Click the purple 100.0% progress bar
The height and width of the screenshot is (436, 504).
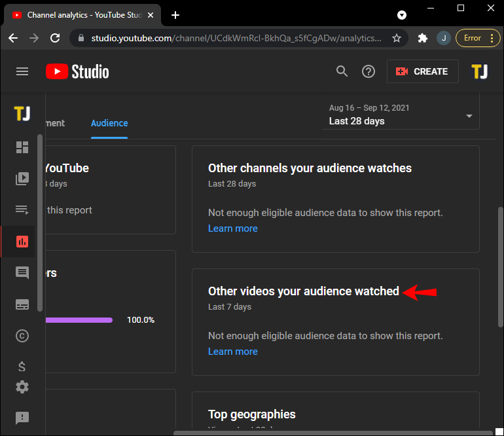[x=79, y=320]
